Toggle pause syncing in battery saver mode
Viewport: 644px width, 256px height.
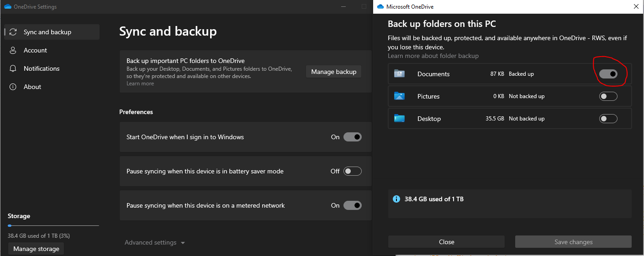(x=352, y=171)
